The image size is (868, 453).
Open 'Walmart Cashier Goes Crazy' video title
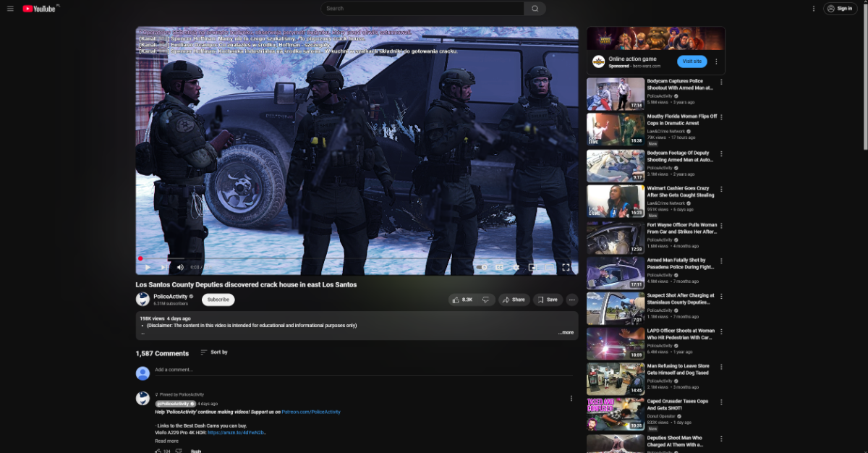tap(681, 191)
